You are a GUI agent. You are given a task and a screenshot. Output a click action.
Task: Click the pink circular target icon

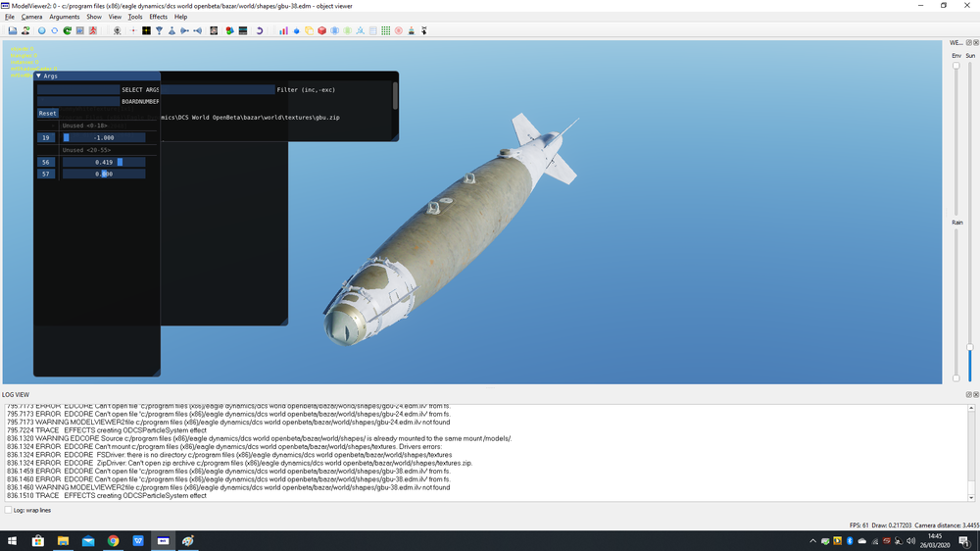coord(398,30)
